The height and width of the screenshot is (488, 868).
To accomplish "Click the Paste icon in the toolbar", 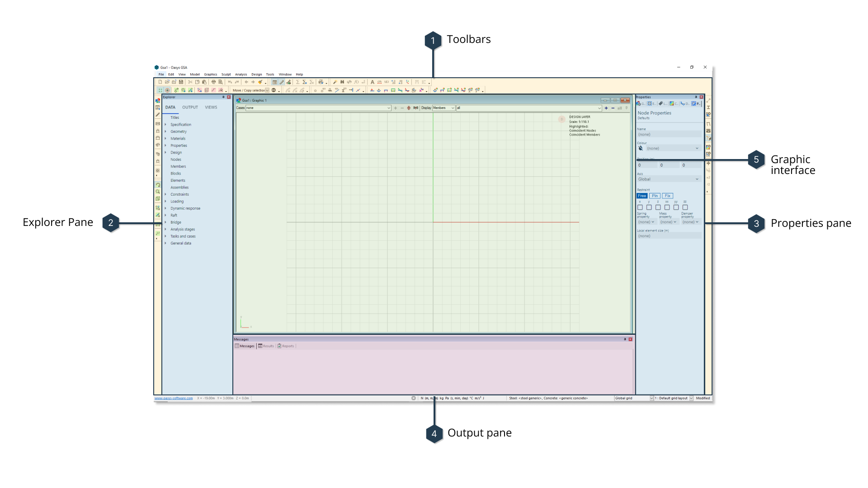I will click(x=204, y=82).
